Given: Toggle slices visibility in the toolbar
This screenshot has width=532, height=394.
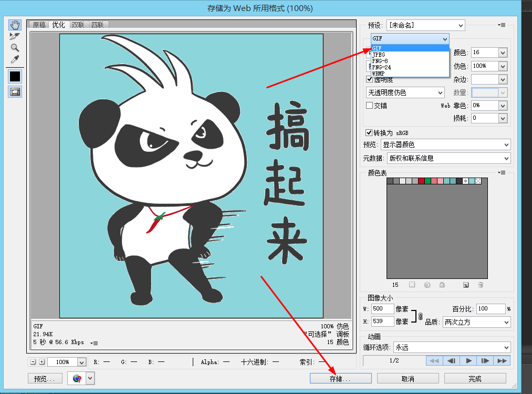Looking at the screenshot, I should point(15,91).
